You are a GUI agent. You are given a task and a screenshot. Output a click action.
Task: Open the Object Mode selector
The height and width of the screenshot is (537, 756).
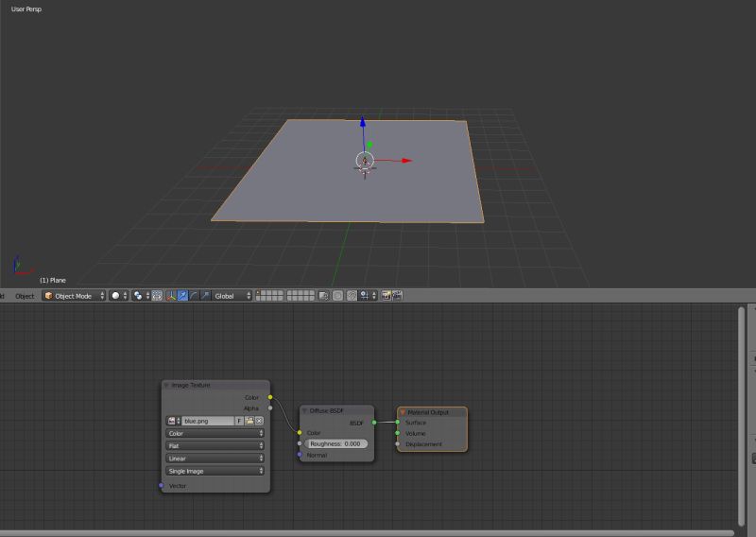74,296
